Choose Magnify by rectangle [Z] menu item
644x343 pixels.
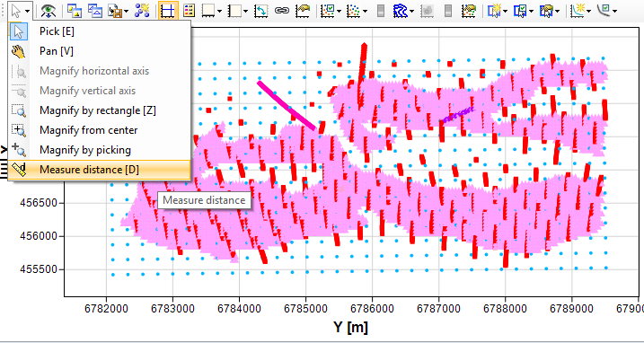coord(100,110)
